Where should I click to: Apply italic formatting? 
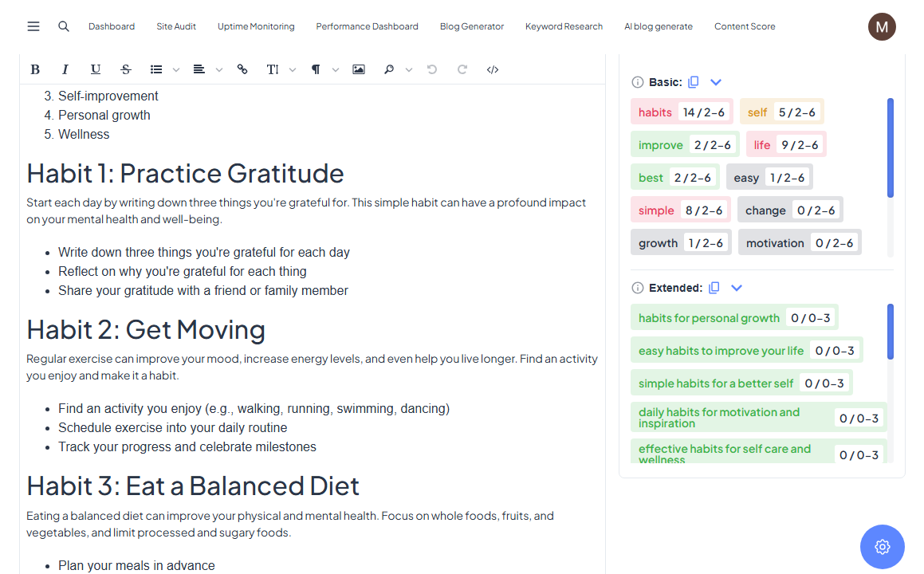[65, 69]
